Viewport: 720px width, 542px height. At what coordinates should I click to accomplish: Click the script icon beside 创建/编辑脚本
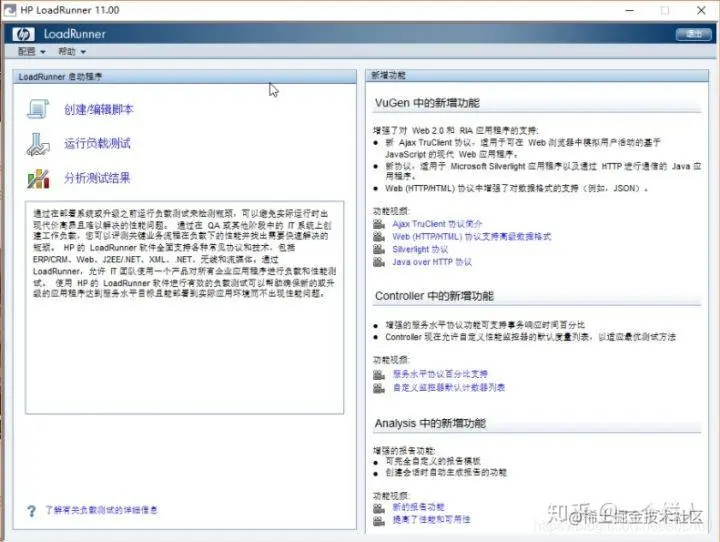(38, 109)
